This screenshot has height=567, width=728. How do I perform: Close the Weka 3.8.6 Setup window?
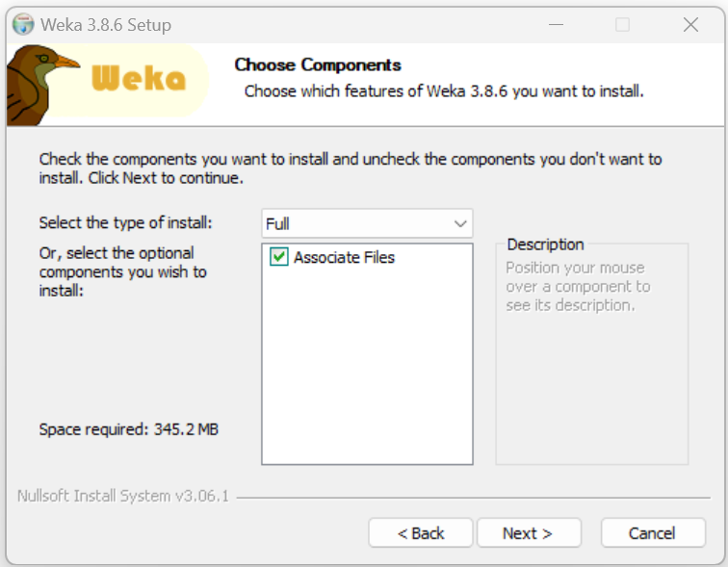(690, 25)
